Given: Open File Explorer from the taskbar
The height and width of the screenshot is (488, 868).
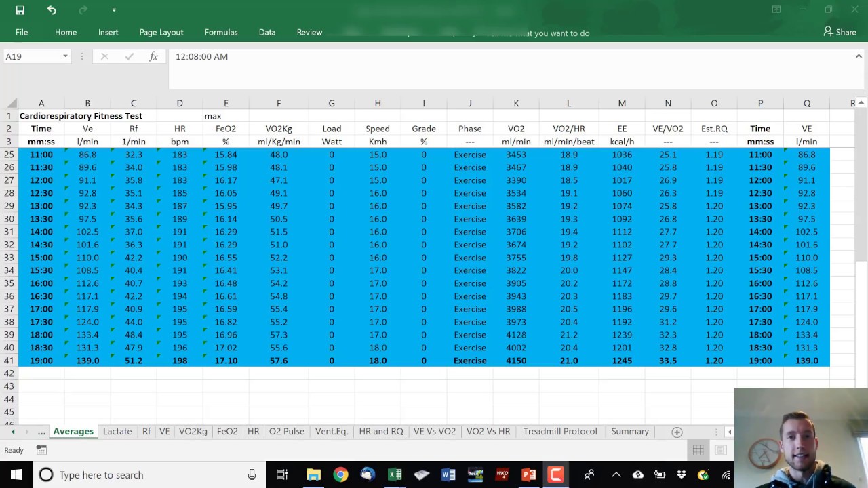Looking at the screenshot, I should point(313,474).
